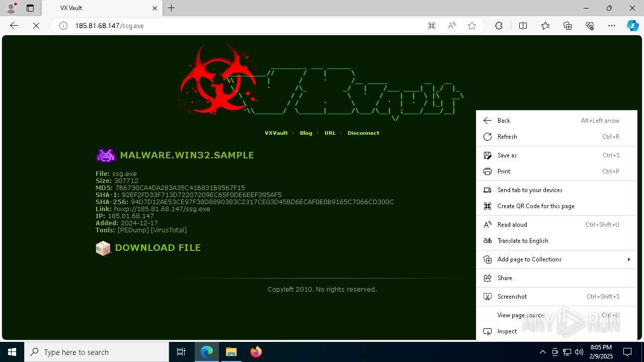Click the Edge taskbar icon
The image size is (644, 362).
tap(207, 352)
